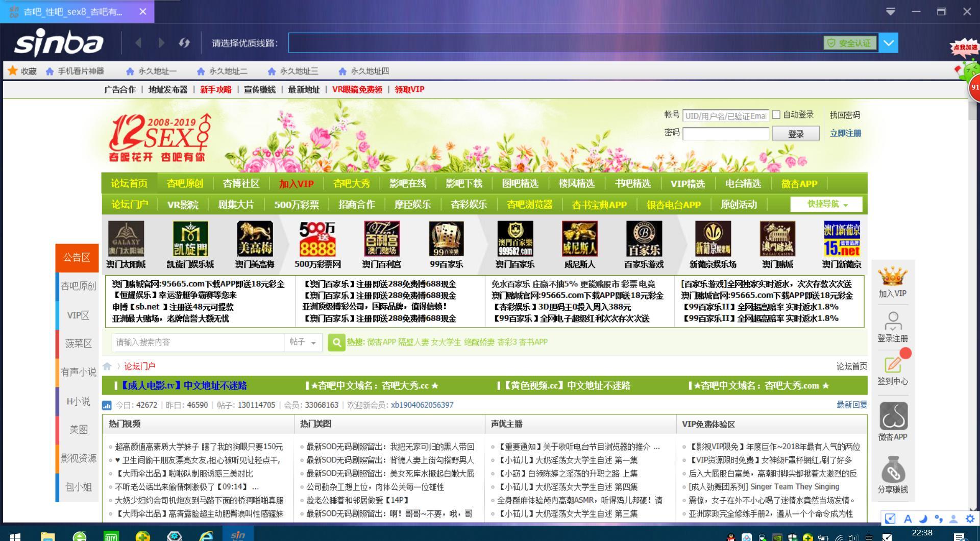Click the 签到中心 pencil icon
980x541 pixels.
(x=893, y=364)
